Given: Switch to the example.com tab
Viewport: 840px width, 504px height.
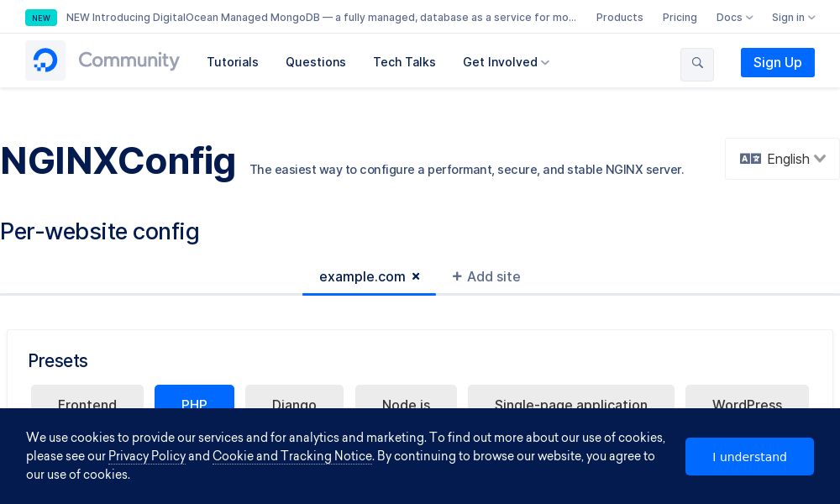Looking at the screenshot, I should pyautogui.click(x=362, y=276).
